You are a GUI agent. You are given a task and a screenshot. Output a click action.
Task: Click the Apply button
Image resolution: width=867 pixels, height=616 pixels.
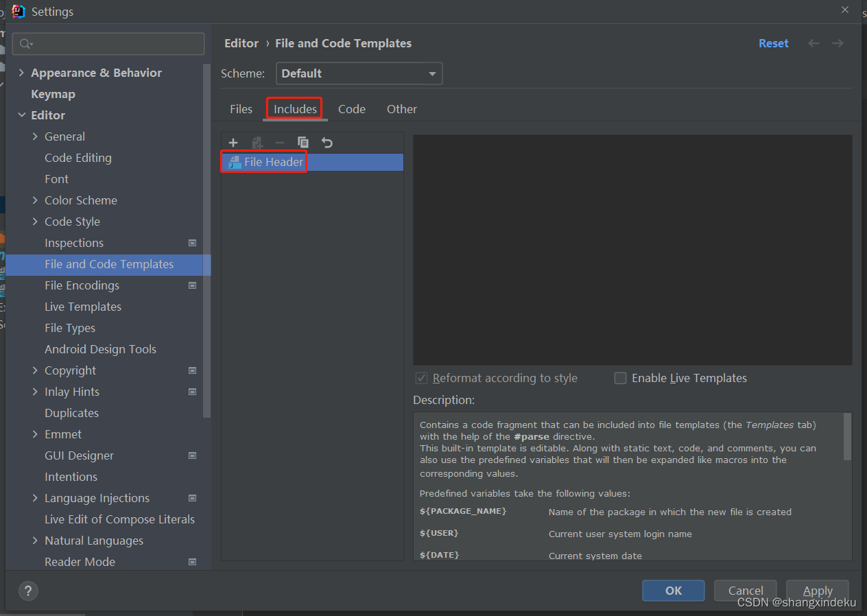click(x=818, y=591)
